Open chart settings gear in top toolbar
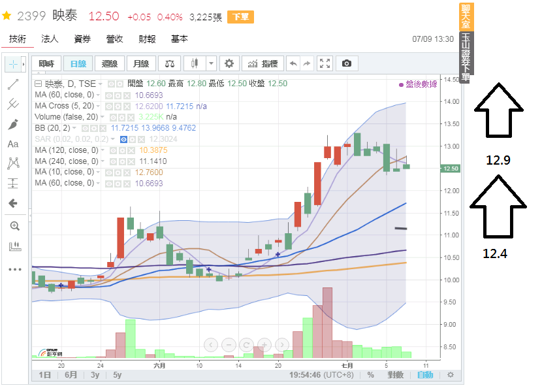The height and width of the screenshot is (392, 542). tap(229, 63)
